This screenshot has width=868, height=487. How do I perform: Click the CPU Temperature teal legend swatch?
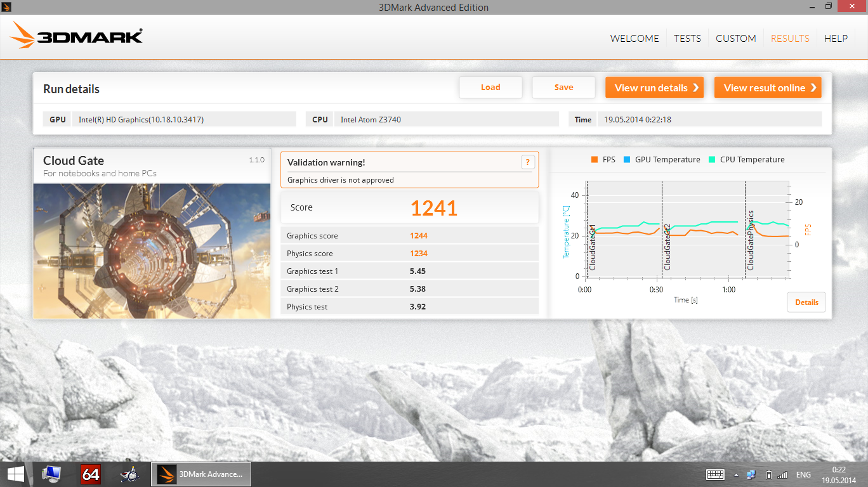point(711,160)
